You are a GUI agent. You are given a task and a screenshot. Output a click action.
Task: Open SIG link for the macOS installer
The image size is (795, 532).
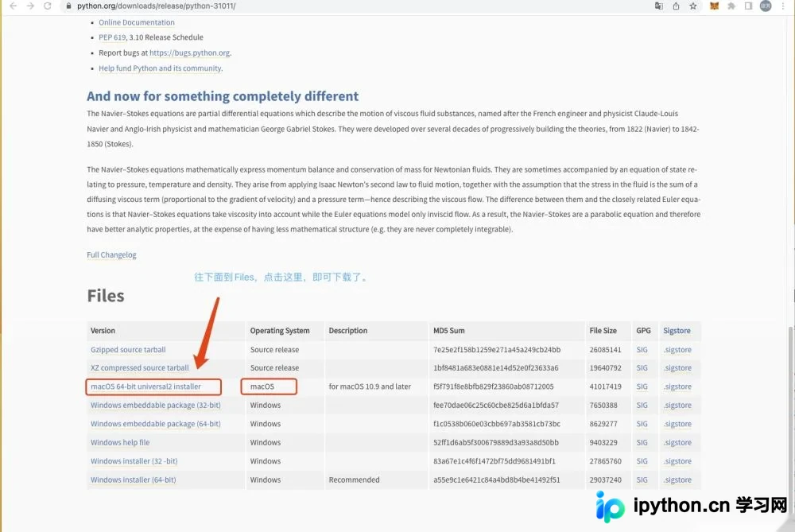(x=642, y=386)
